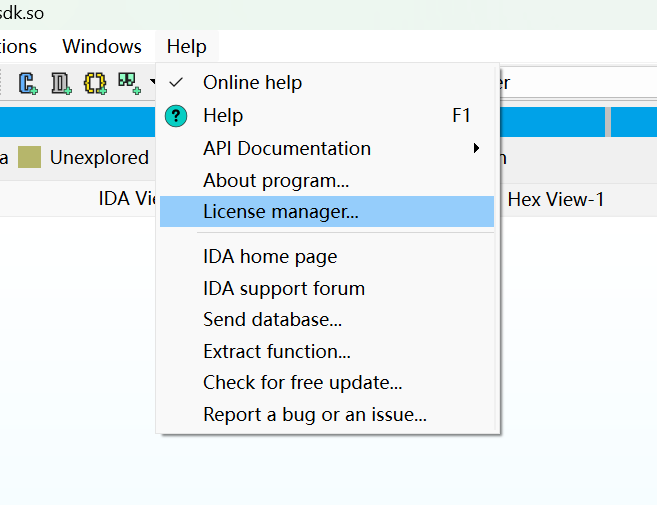Image resolution: width=657 pixels, height=505 pixels.
Task: Click the D data-definition toolbar icon
Action: (61, 83)
